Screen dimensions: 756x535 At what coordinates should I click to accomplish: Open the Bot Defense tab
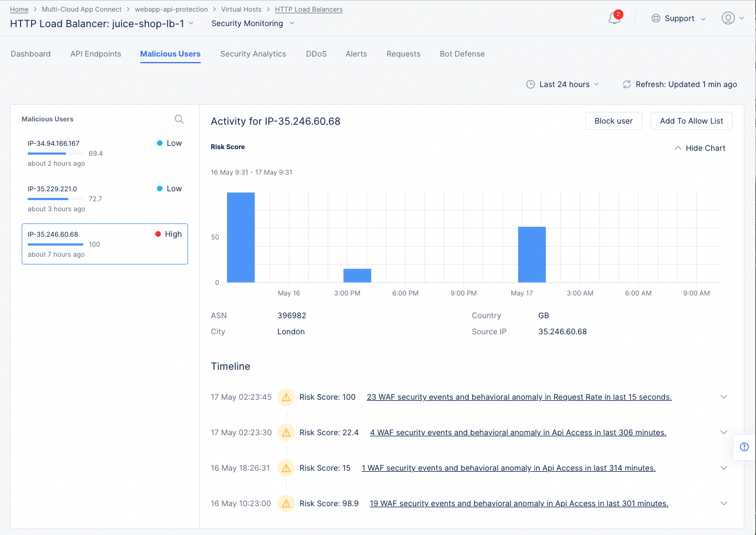pyautogui.click(x=462, y=54)
